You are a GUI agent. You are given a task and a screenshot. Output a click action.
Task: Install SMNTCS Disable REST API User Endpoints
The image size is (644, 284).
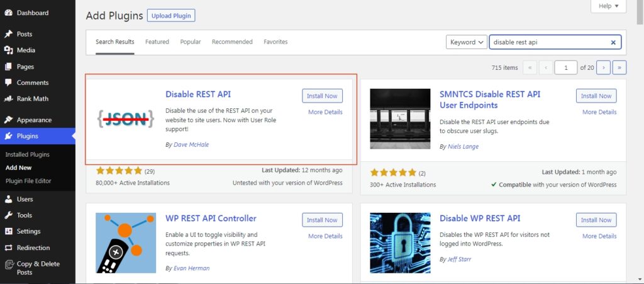coord(596,96)
